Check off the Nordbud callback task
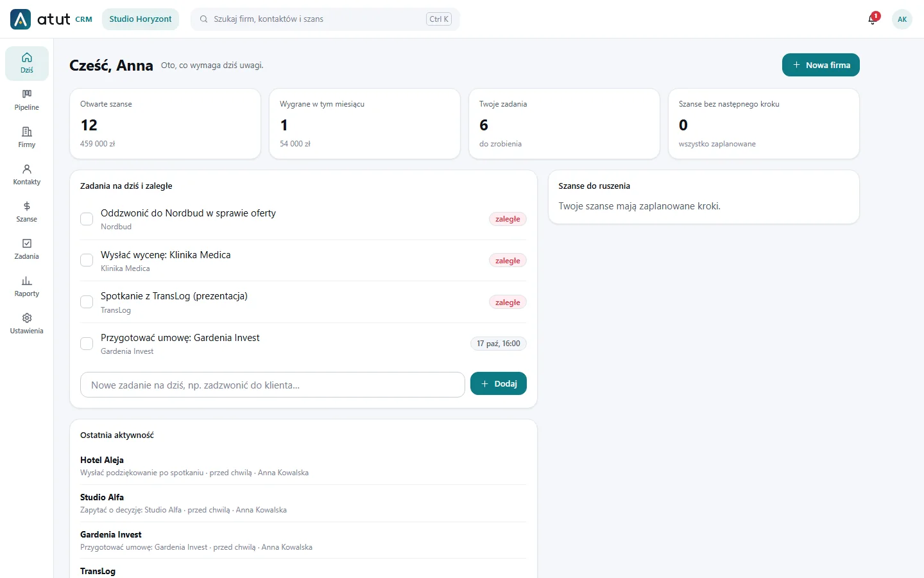 point(87,219)
